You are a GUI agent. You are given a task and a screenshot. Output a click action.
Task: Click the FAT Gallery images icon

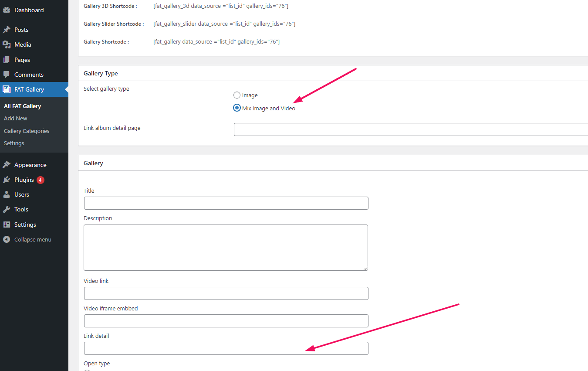(7, 89)
